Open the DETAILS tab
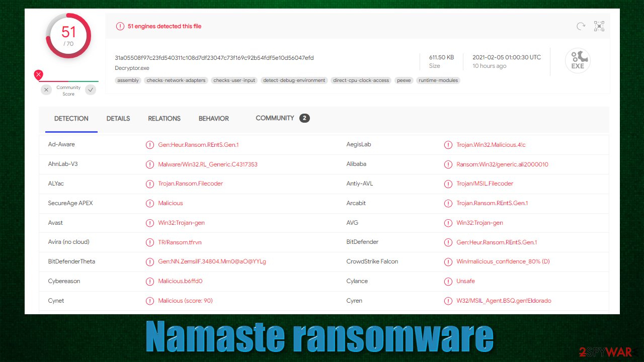 [118, 119]
